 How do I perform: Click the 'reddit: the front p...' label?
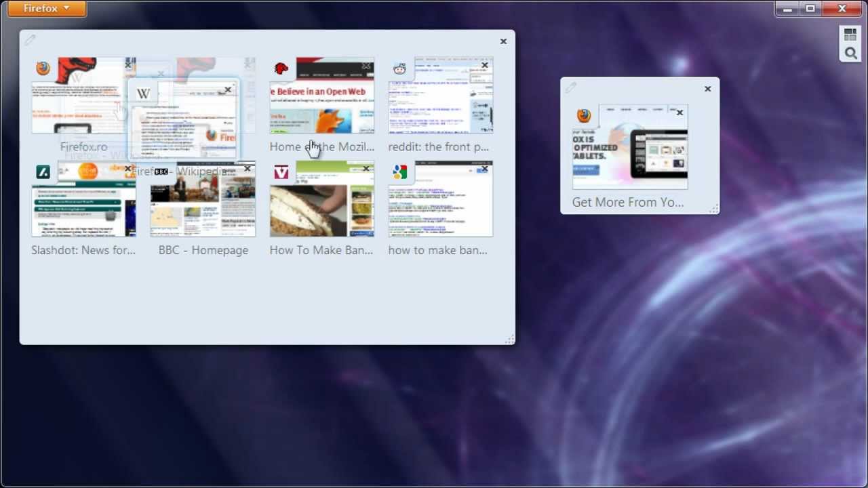(439, 146)
